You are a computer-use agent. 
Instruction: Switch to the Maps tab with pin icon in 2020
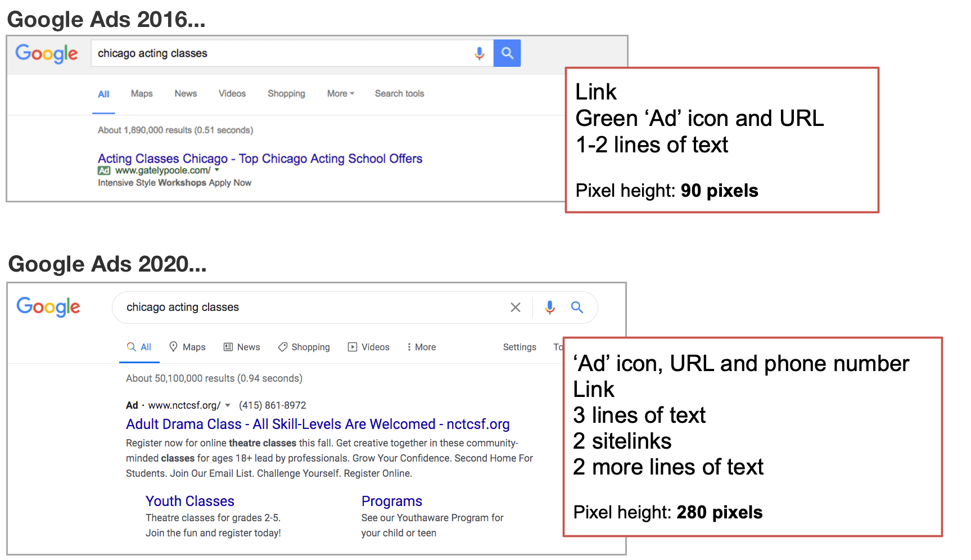tap(187, 347)
